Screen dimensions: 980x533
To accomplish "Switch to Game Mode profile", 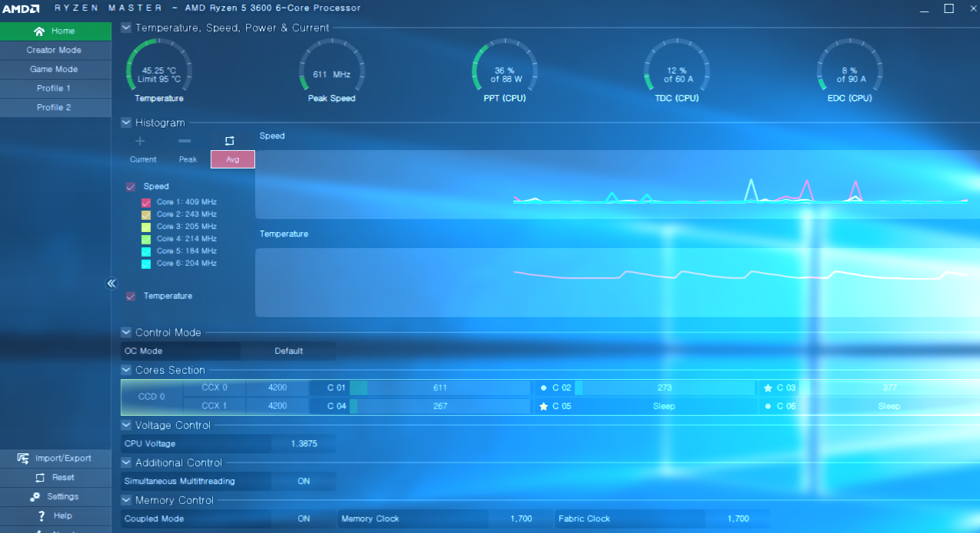I will [x=55, y=70].
